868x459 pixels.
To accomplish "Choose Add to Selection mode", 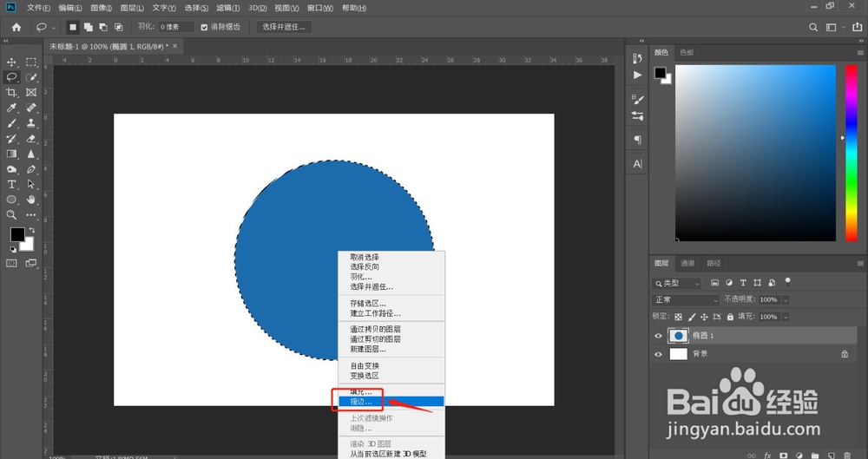I will coord(88,27).
